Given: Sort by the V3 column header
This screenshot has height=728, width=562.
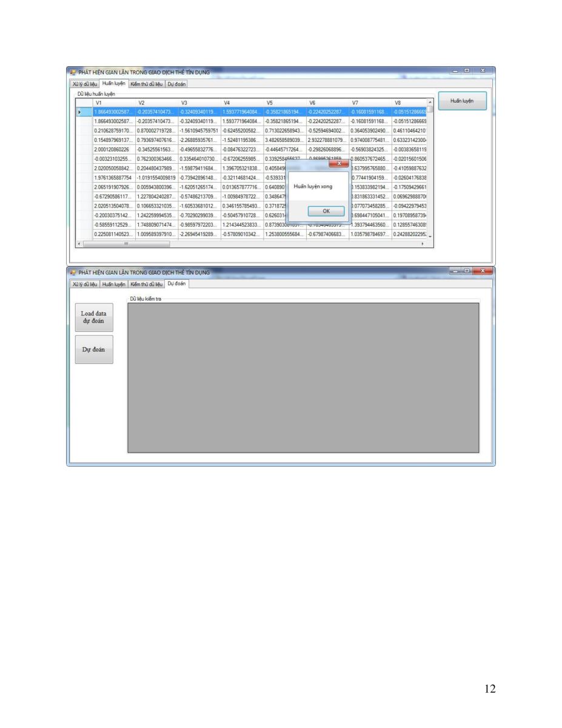Looking at the screenshot, I should coord(199,103).
